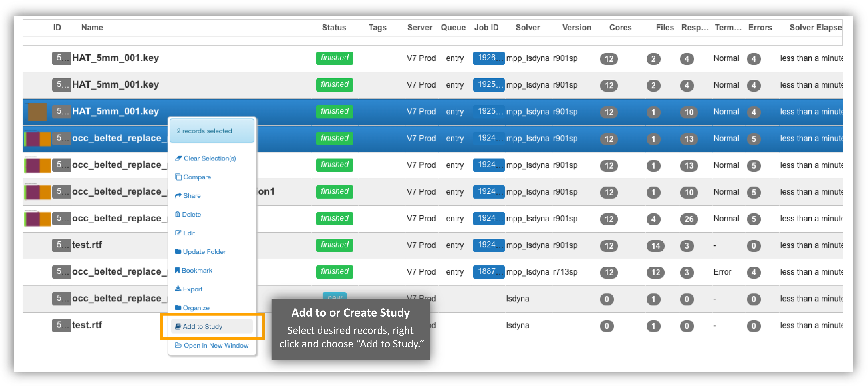Click the Server column header
Viewport: 868px width, 386px height.
pyautogui.click(x=420, y=28)
